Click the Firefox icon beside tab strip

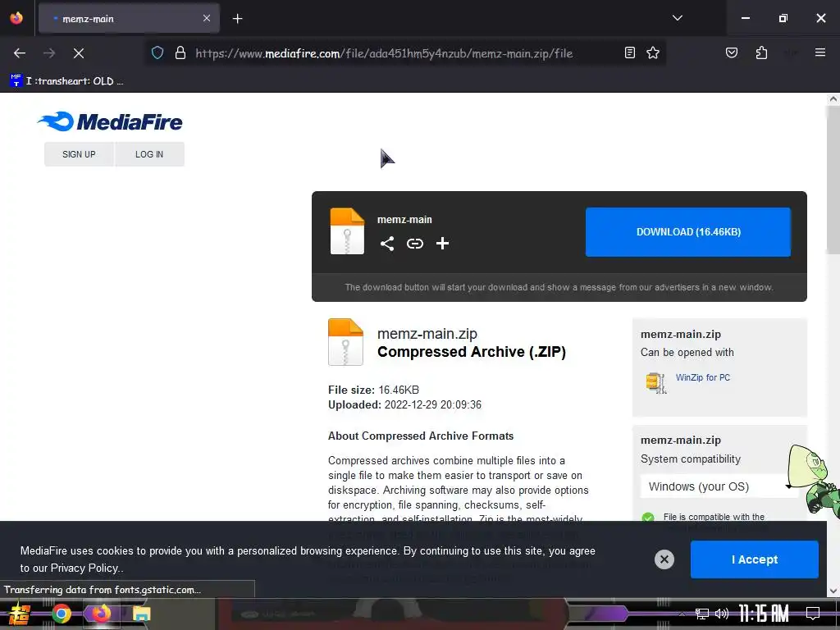click(x=16, y=18)
